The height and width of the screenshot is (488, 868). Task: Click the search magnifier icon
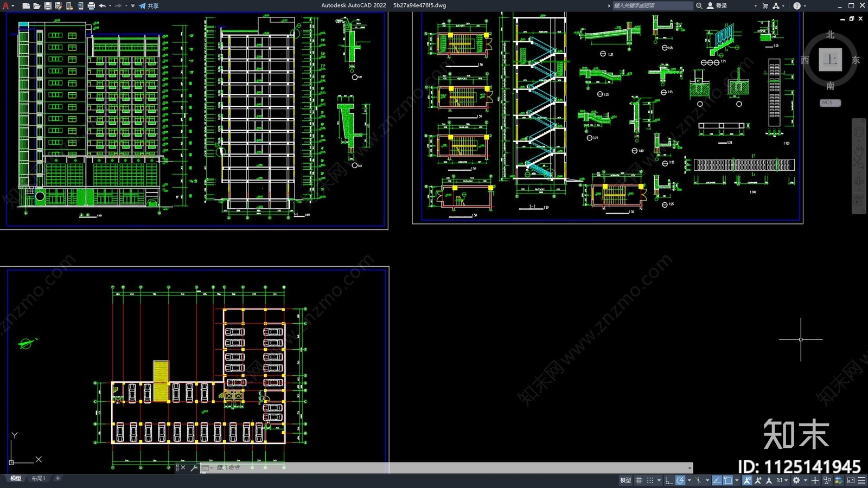[699, 5]
